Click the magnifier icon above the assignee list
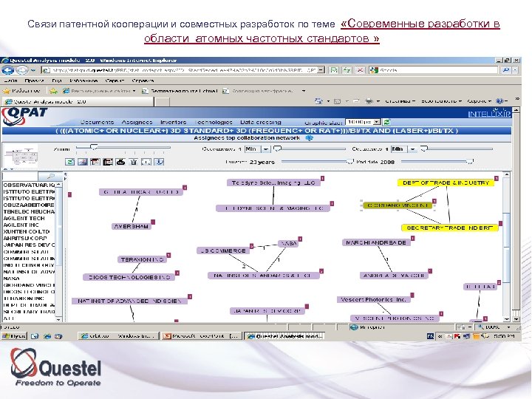 tap(50, 176)
